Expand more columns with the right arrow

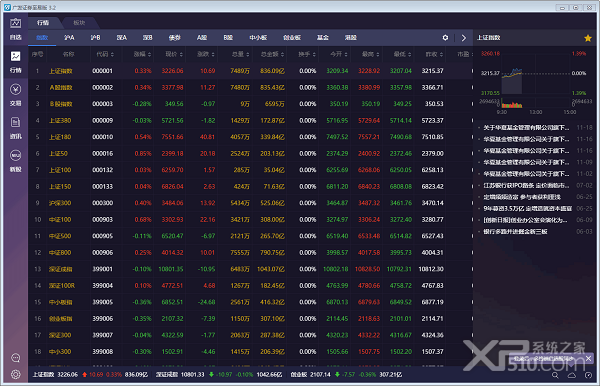pyautogui.click(x=464, y=37)
